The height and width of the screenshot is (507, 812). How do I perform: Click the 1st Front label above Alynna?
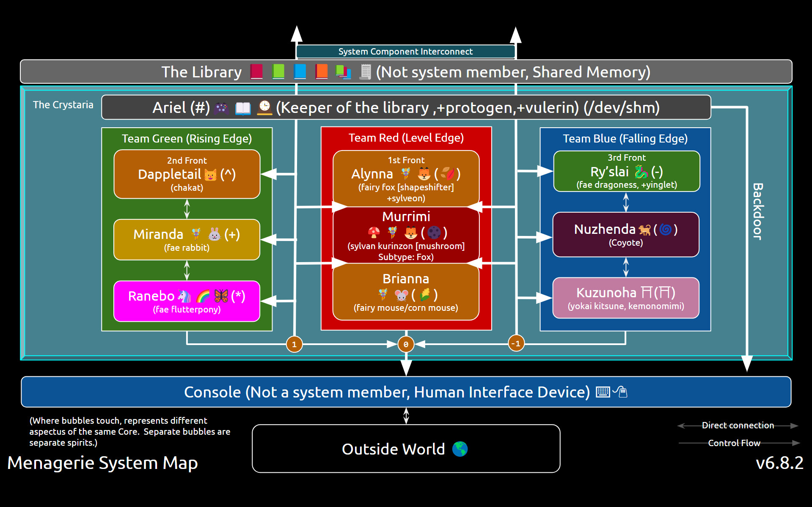406,160
